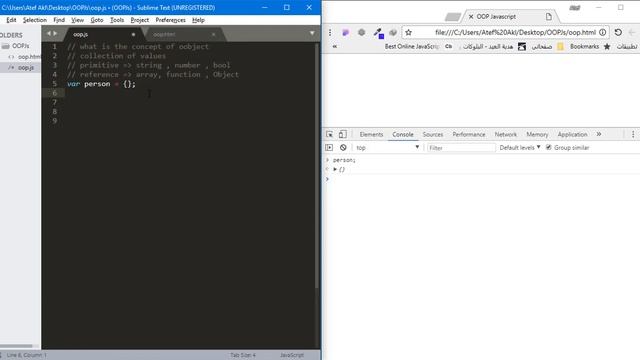Open Chrome's three-dot main menu
This screenshot has width=640, height=360.
(330, 32)
